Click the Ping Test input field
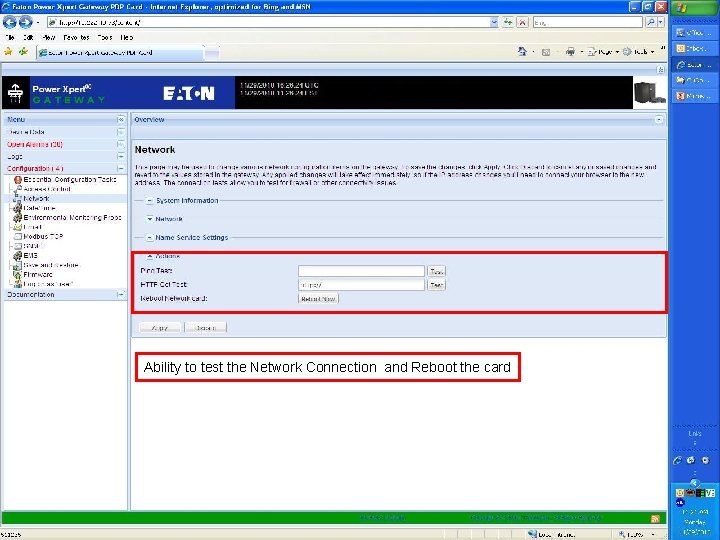The width and height of the screenshot is (720, 540). 361,271
